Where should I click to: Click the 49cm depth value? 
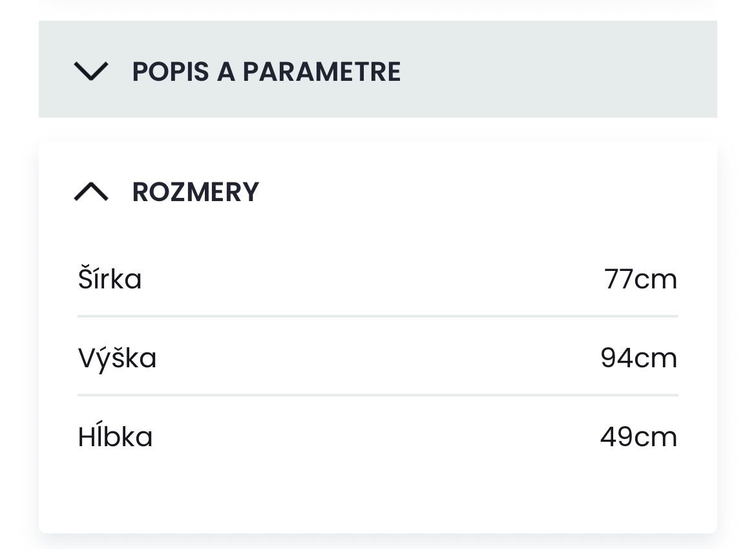tap(638, 437)
